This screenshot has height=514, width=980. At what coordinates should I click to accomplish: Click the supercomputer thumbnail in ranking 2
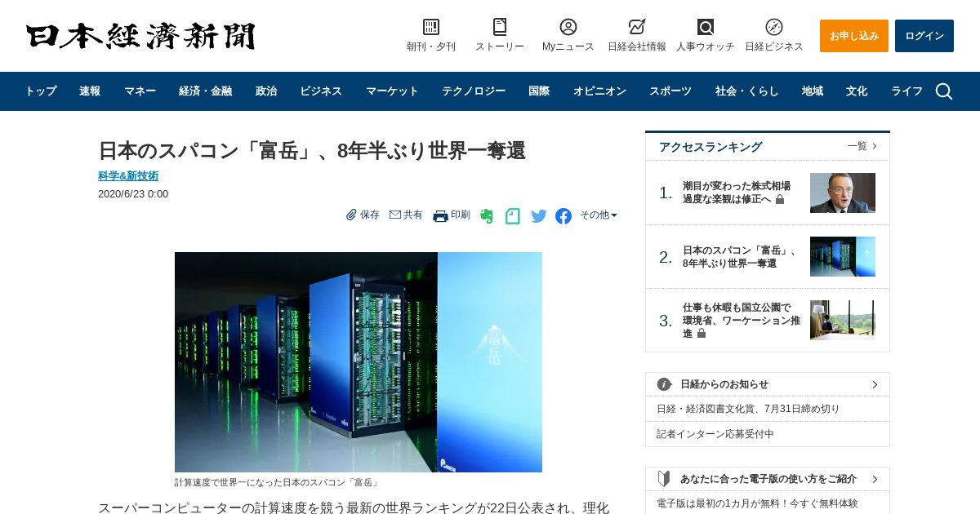click(843, 257)
